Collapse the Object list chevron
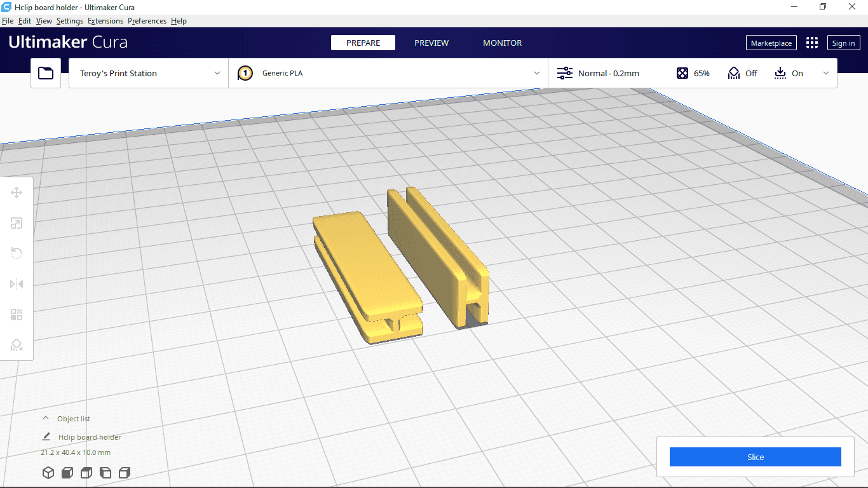The image size is (868, 488). tap(45, 418)
